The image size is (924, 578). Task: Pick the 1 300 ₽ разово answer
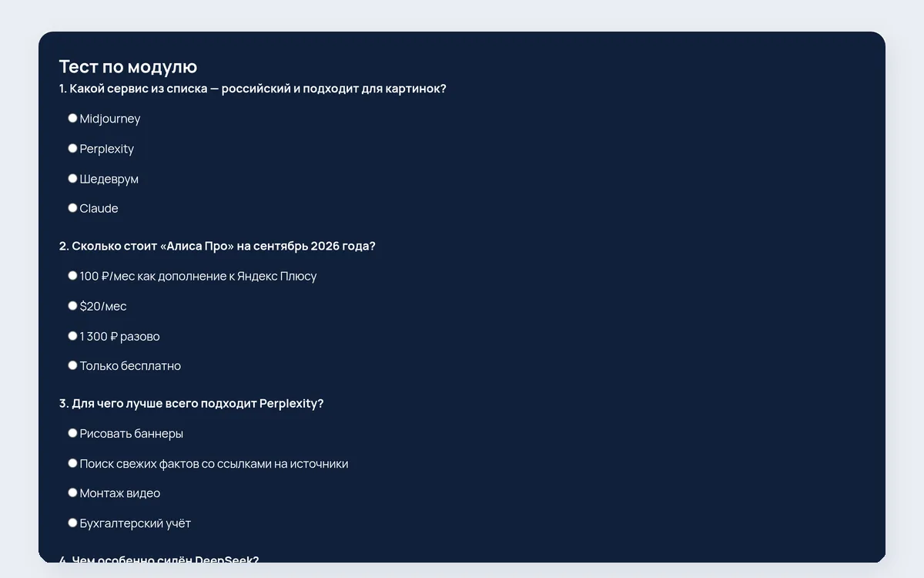click(72, 335)
